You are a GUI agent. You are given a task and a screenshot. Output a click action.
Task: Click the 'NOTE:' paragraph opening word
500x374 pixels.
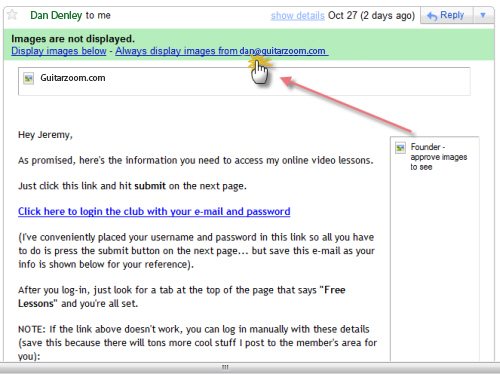tap(32, 329)
